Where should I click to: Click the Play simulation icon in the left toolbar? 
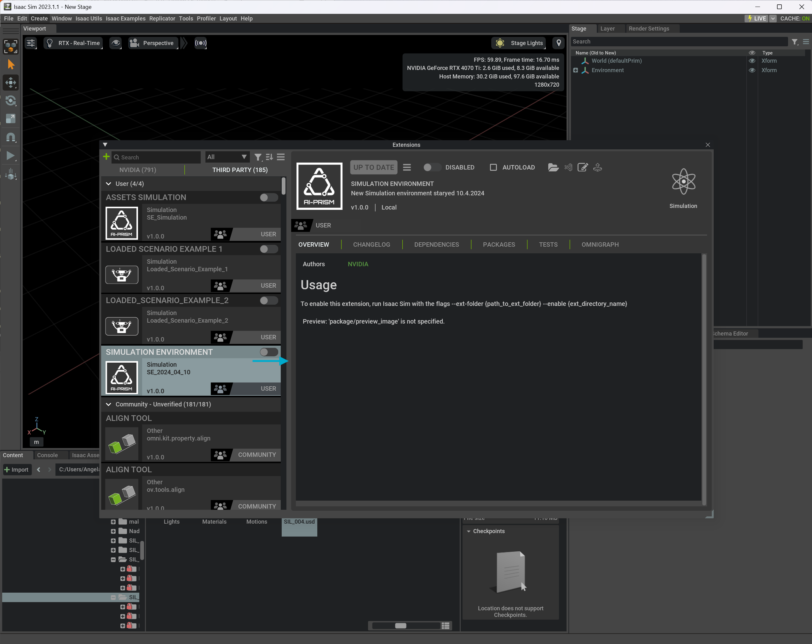[x=10, y=156]
